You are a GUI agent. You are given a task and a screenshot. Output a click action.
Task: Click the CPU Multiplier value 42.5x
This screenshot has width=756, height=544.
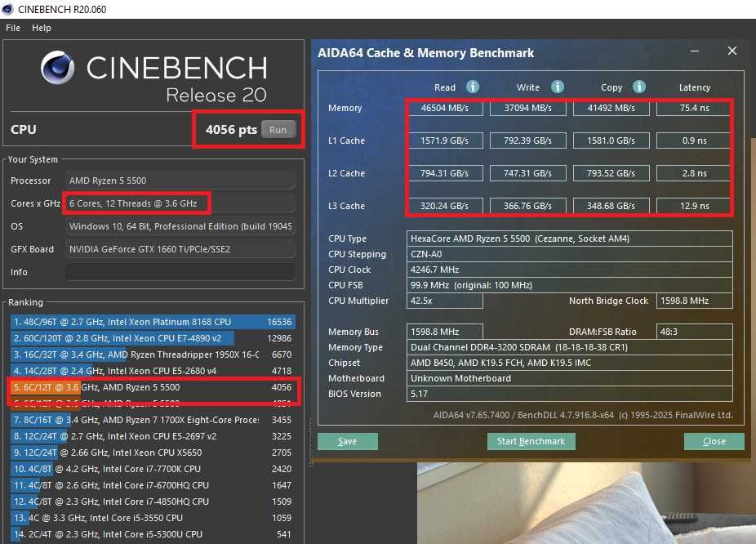pos(444,301)
